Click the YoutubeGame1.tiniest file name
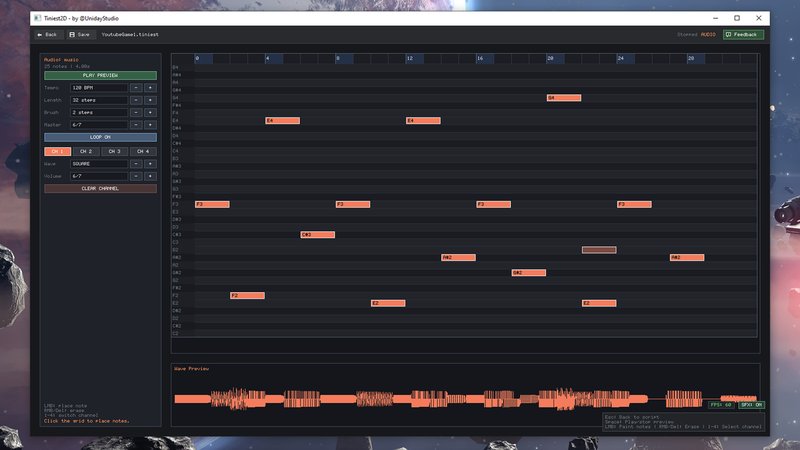This screenshot has height=450, width=800. [130, 35]
